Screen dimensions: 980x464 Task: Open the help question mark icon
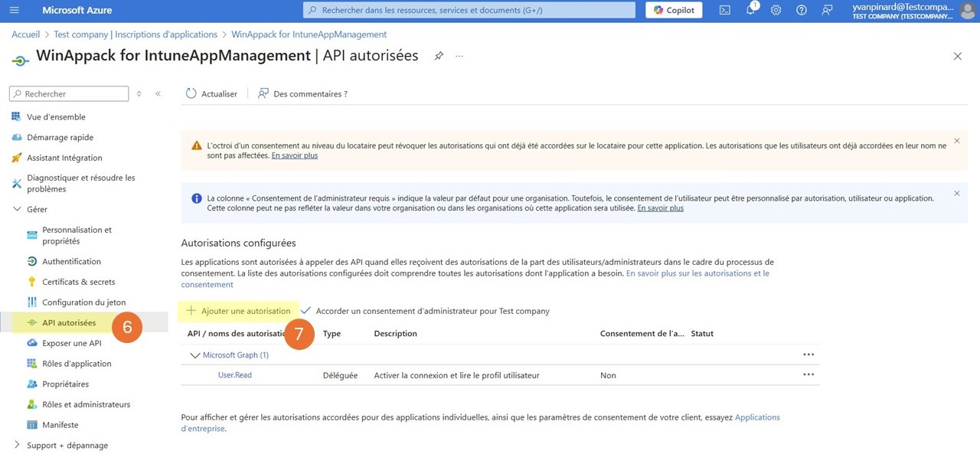[x=802, y=10]
